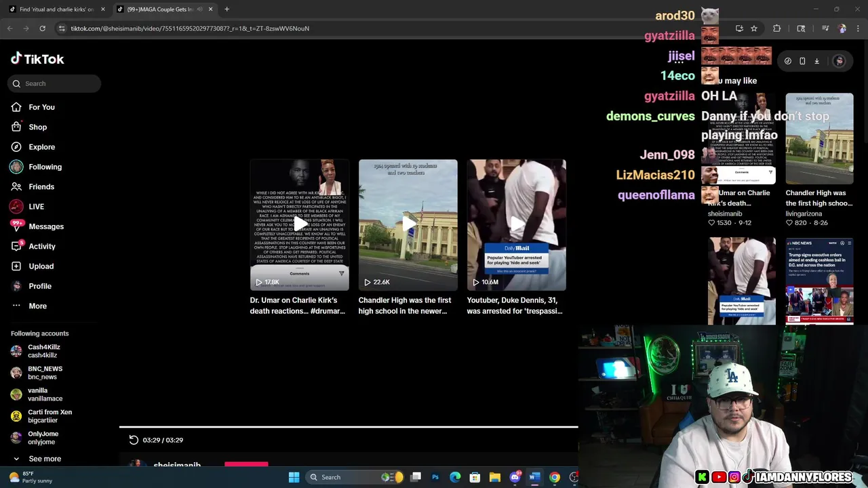
Task: Open vanilla (vanillamace) account
Action: [37, 394]
